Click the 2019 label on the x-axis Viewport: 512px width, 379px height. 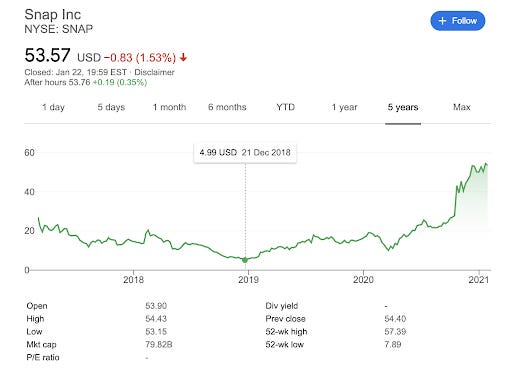248,279
